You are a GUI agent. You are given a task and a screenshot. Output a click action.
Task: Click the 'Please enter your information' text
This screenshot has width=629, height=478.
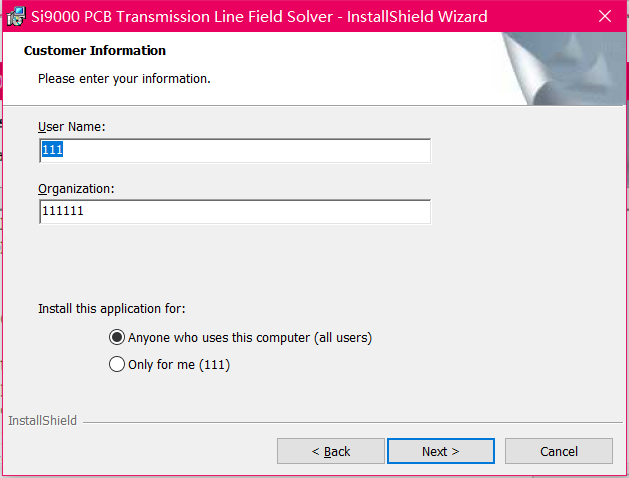coord(124,79)
